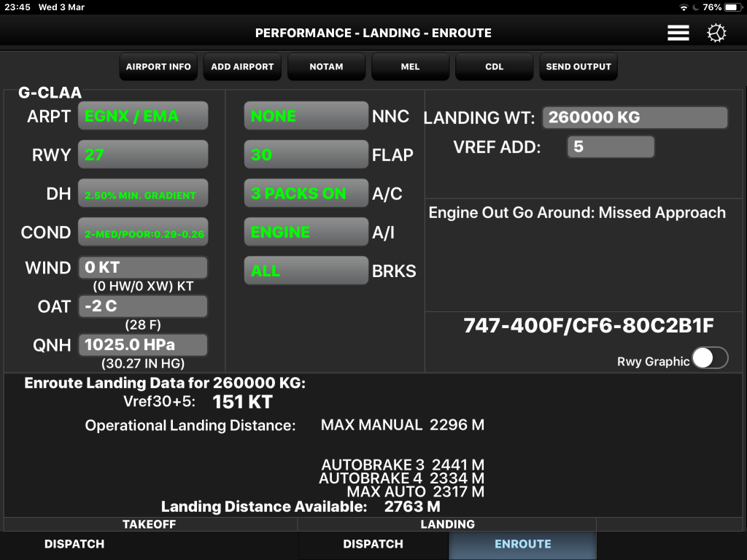Edit the LANDING WT 260000 KG field
This screenshot has width=747, height=560.
click(x=635, y=117)
